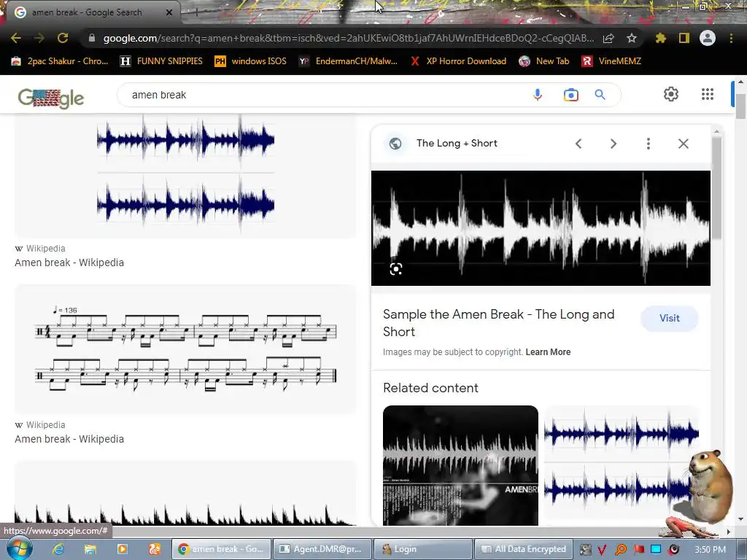Click the Visit button

pyautogui.click(x=670, y=318)
